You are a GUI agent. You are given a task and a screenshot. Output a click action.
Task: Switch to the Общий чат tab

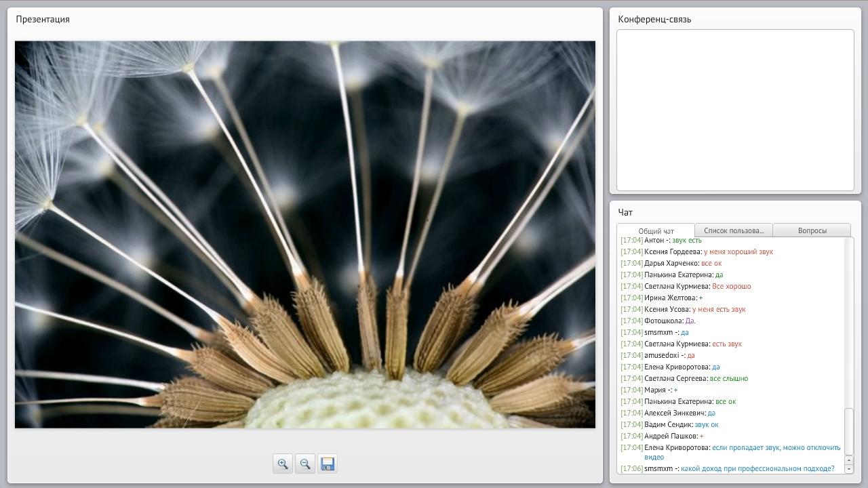click(656, 231)
